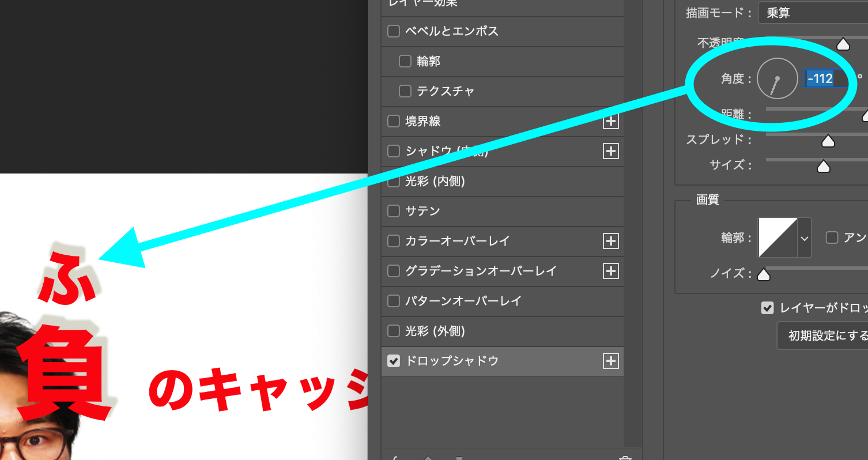Enable the サテン checkbox
868x460 pixels.
point(394,211)
